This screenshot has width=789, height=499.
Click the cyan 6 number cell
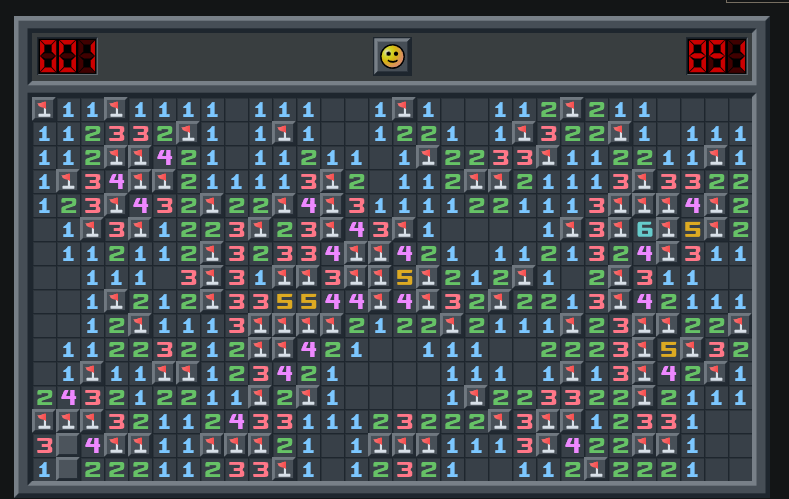[x=645, y=230]
